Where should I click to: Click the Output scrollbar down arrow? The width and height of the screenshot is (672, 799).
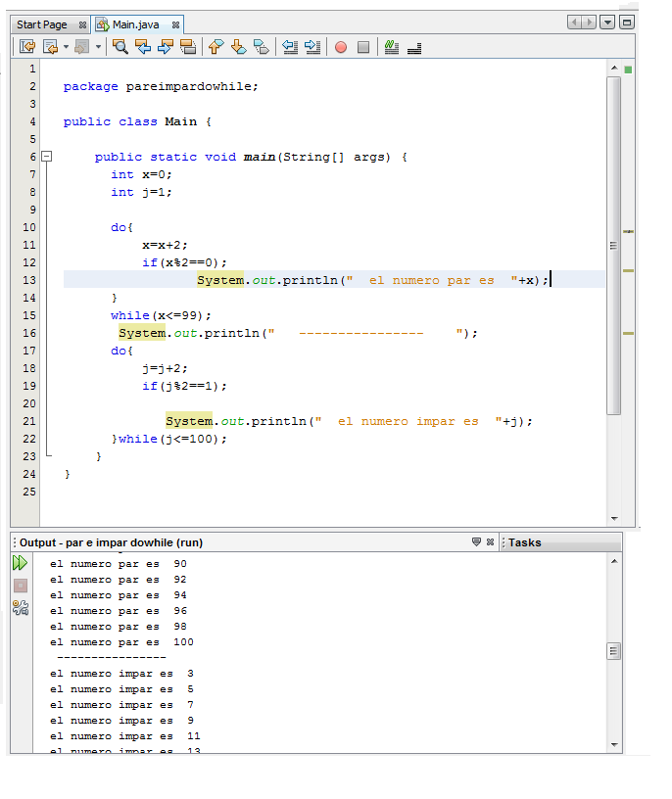pyautogui.click(x=614, y=744)
